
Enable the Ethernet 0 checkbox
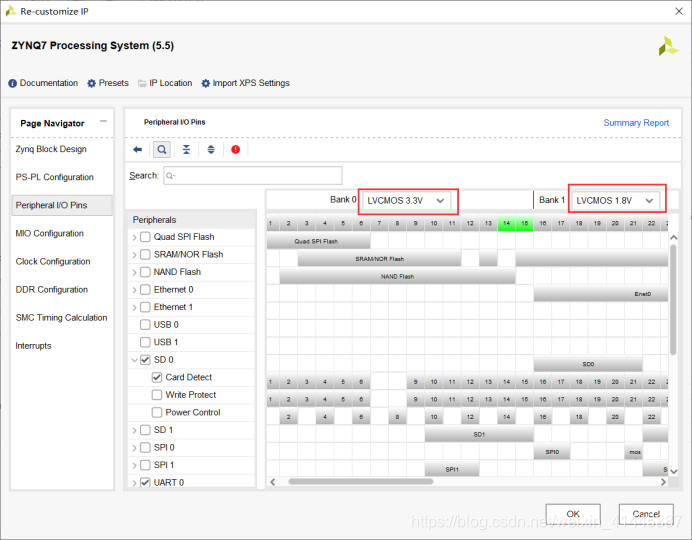(x=145, y=290)
